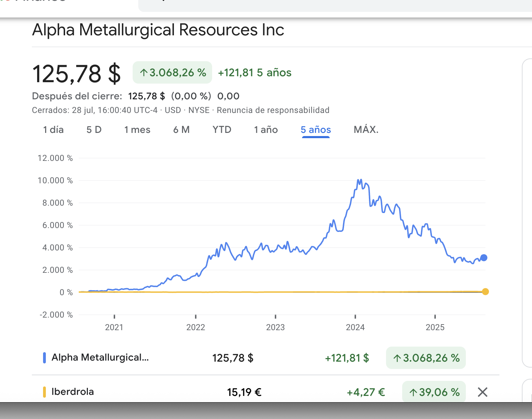Click the active "5 años" tab
Image resolution: width=532 pixels, height=419 pixels.
click(316, 130)
